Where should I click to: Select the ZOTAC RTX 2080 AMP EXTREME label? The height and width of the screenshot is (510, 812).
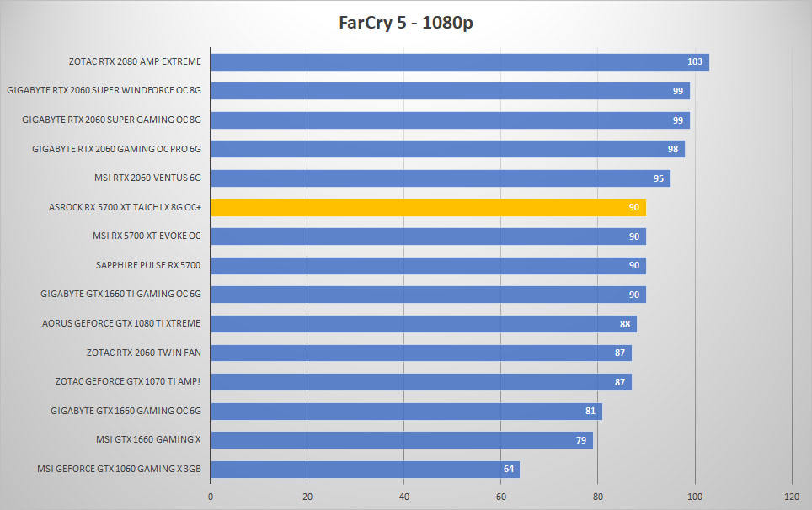pos(135,61)
